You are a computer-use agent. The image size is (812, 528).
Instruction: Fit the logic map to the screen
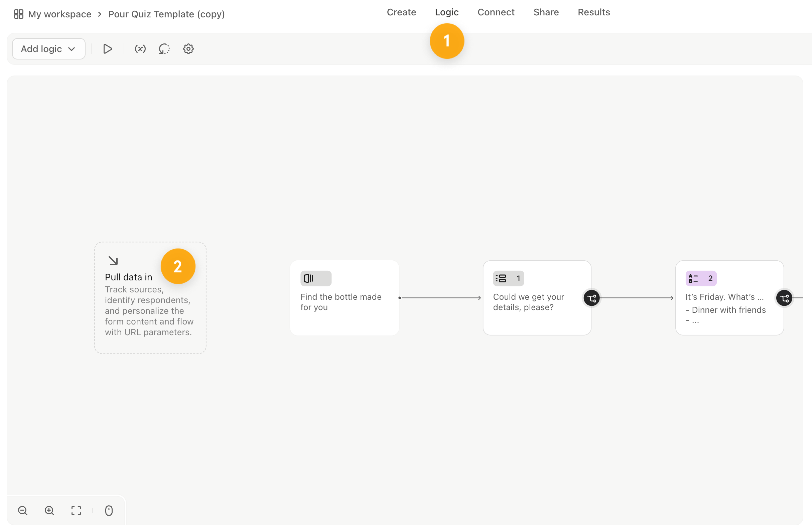pos(76,511)
